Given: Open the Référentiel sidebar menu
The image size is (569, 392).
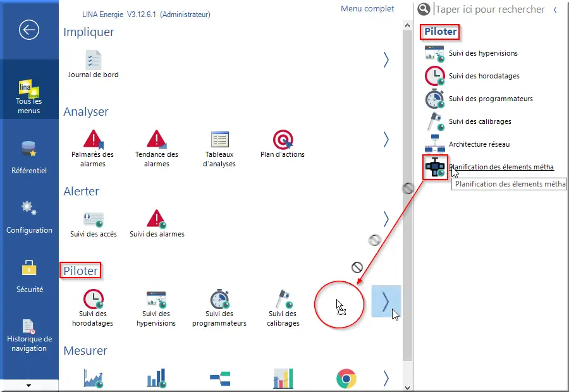Looking at the screenshot, I should [x=29, y=157].
